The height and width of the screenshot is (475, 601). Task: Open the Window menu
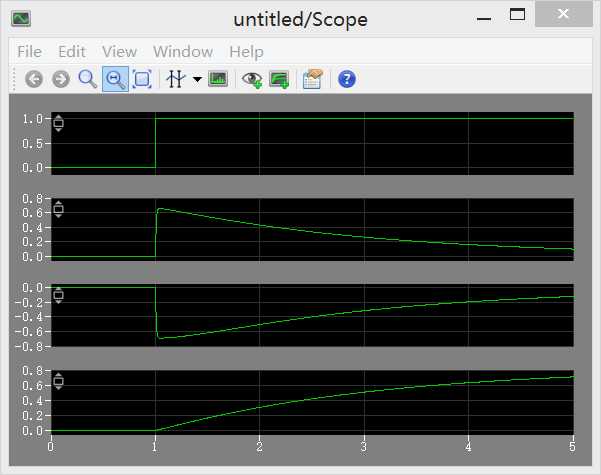183,52
